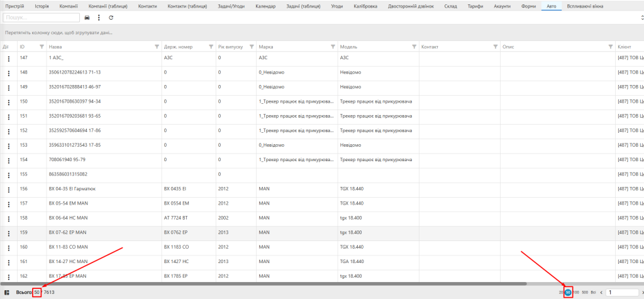
Task: Open the actions menu for row ID 159
Action: point(9,234)
